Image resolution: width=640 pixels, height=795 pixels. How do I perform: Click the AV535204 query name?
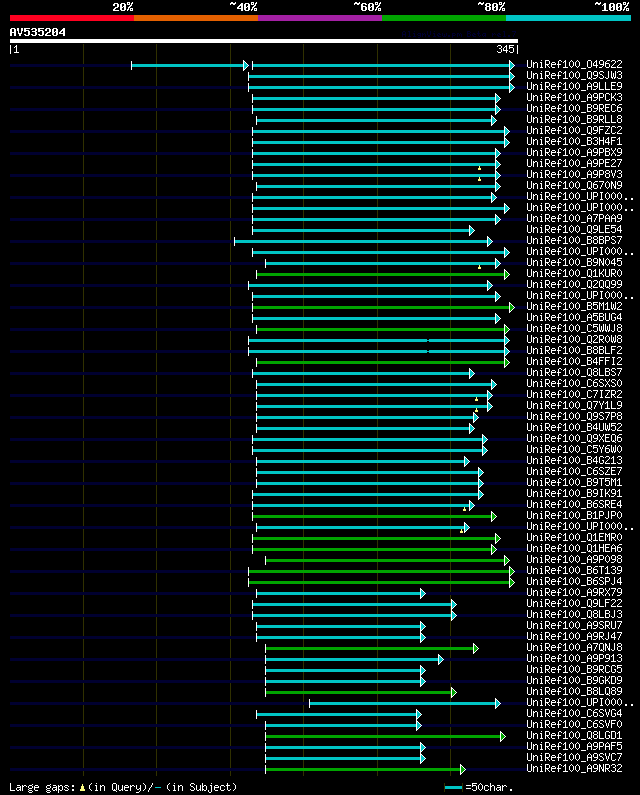pos(38,32)
